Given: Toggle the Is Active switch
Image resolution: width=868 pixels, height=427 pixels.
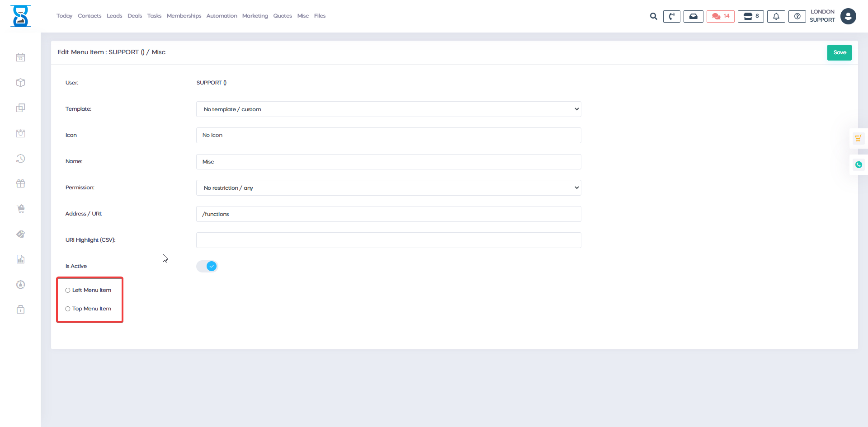Looking at the screenshot, I should pyautogui.click(x=207, y=266).
